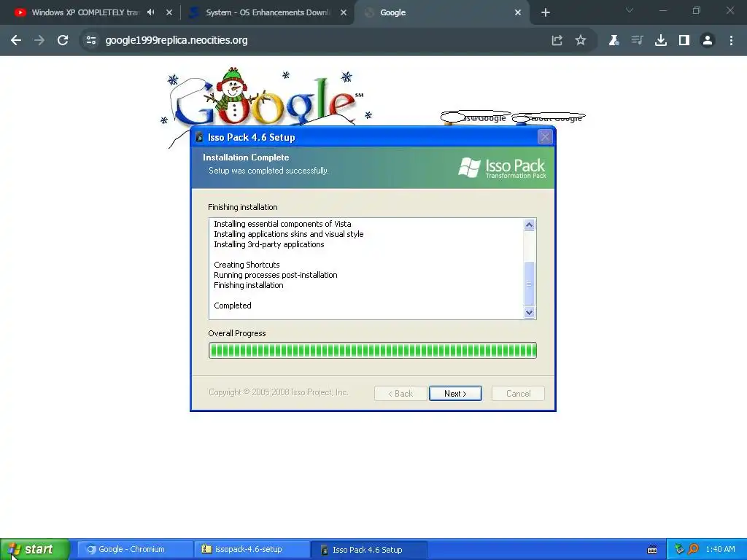This screenshot has height=560, width=747.
Task: Mute the YouTube tab audio icon
Action: coord(151,12)
